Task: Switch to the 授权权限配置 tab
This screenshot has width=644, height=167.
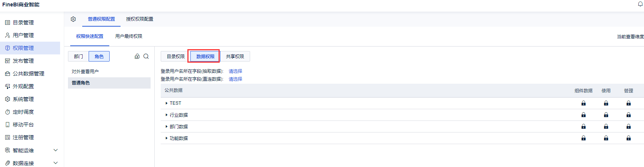Action: 140,19
